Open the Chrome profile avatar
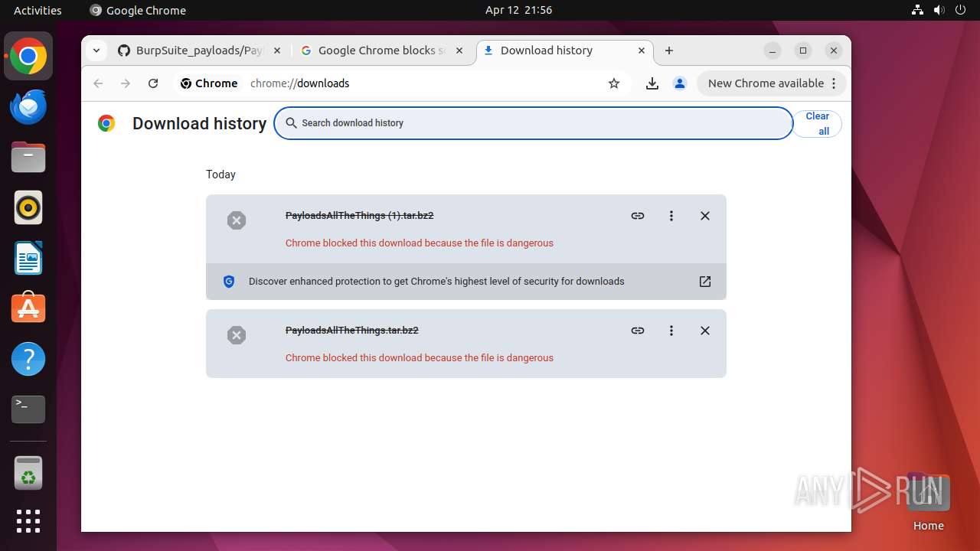 [680, 83]
